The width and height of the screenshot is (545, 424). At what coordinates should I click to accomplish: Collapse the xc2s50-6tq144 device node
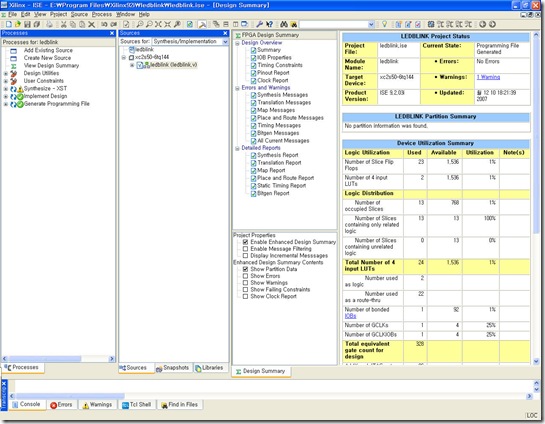(x=124, y=57)
